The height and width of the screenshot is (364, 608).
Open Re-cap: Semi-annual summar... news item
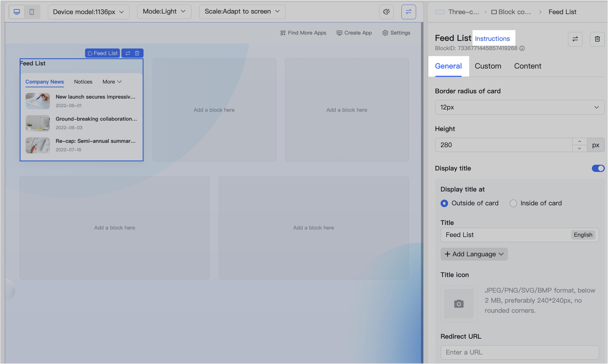(82, 145)
